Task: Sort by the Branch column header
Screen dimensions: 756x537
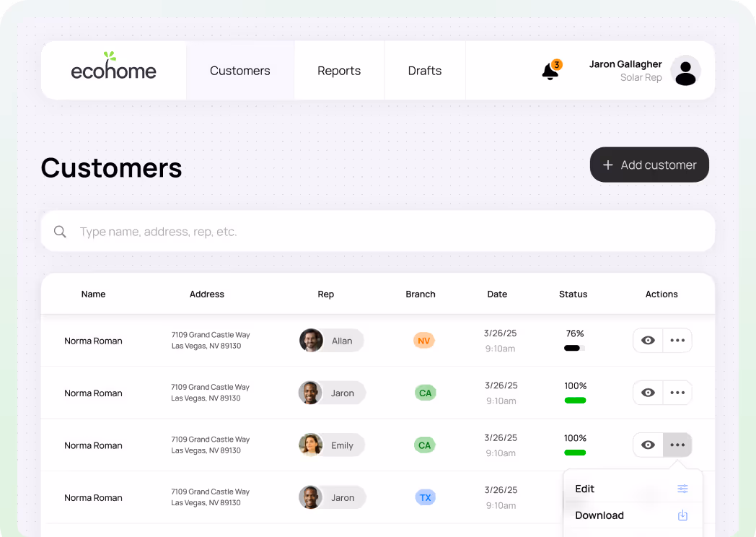Action: coord(421,294)
